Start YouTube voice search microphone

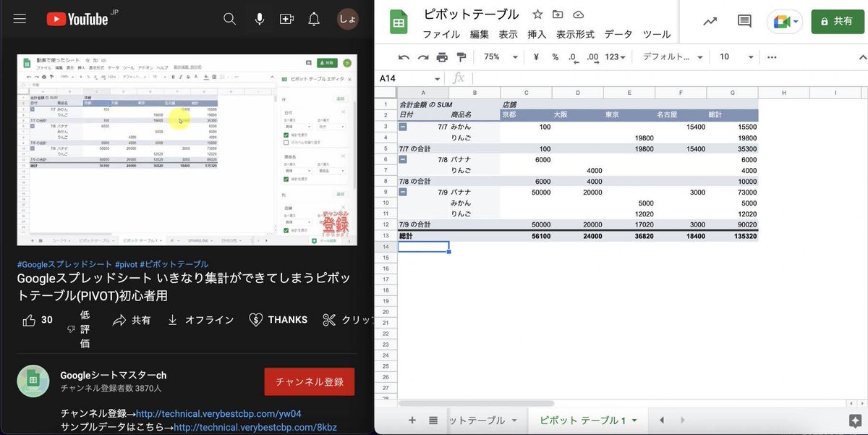tap(259, 20)
